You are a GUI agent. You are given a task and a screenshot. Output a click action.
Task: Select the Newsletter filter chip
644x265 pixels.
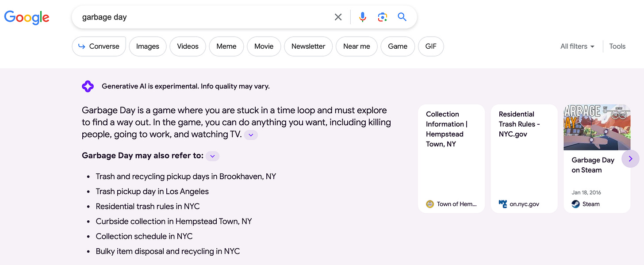(308, 46)
